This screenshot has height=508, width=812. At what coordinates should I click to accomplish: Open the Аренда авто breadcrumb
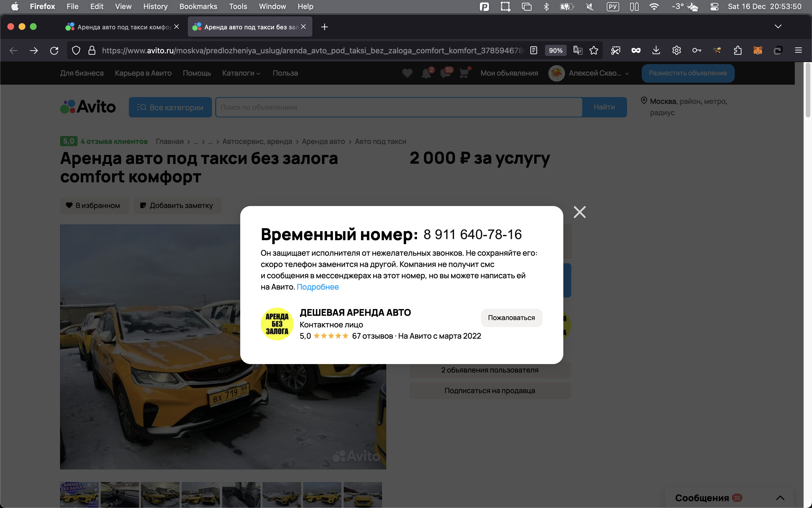point(323,141)
